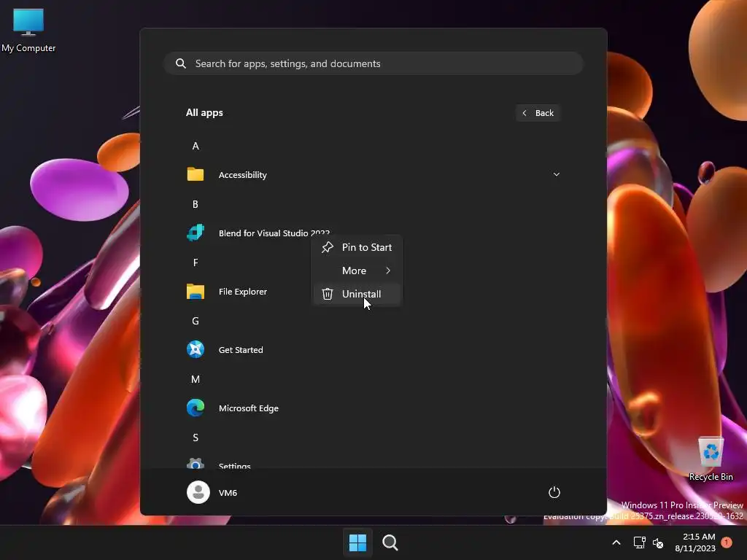747x560 pixels.
Task: Click the Get Started label
Action: pyautogui.click(x=241, y=349)
